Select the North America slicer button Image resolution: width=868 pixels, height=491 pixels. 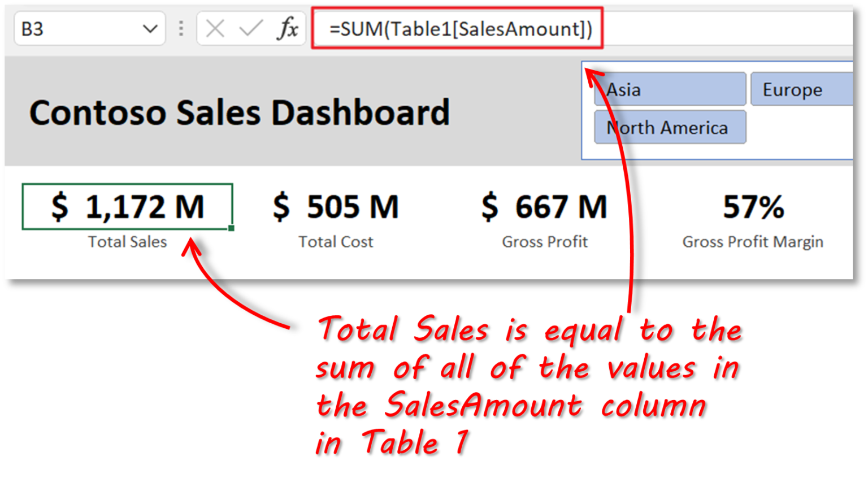pyautogui.click(x=670, y=128)
